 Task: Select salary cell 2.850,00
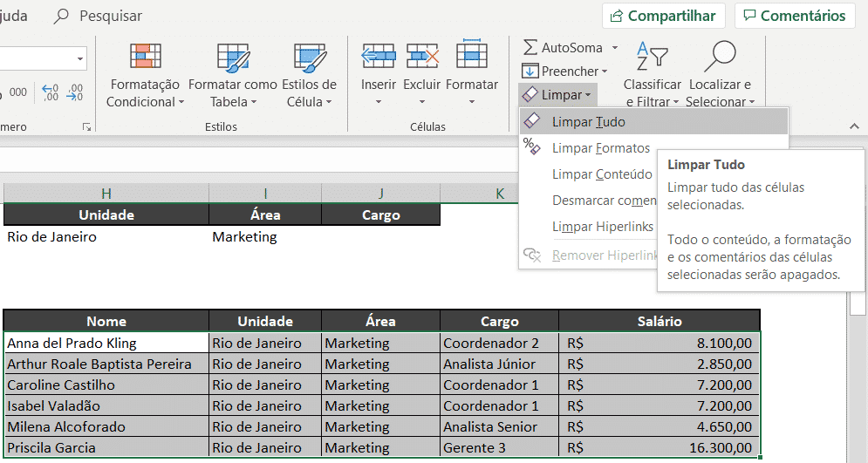(x=660, y=364)
